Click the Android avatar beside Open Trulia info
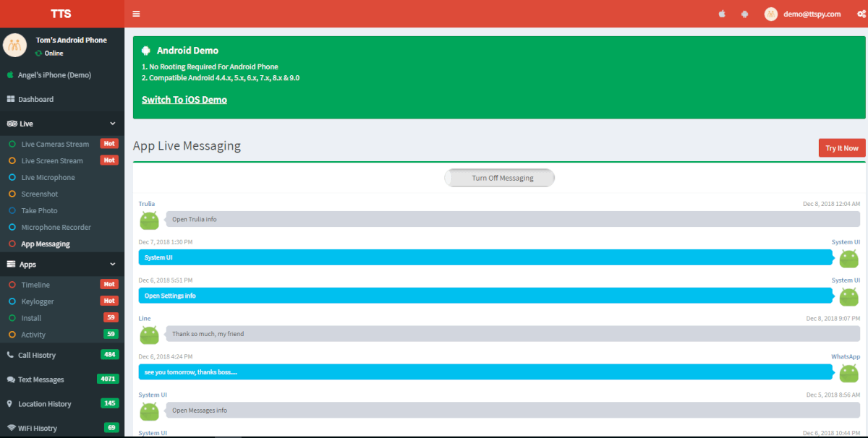Screen dimensions: 868x438 click(x=149, y=219)
